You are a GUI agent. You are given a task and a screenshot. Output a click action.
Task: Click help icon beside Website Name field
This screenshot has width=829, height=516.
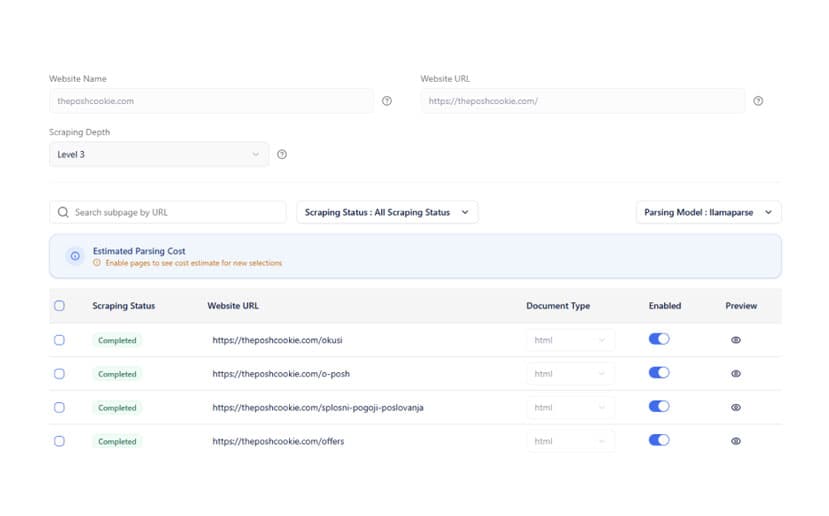click(x=387, y=101)
